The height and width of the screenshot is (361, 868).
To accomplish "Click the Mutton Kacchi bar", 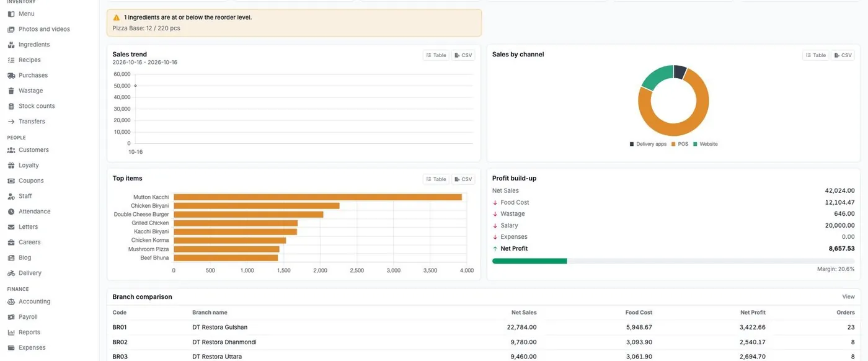I will point(317,197).
